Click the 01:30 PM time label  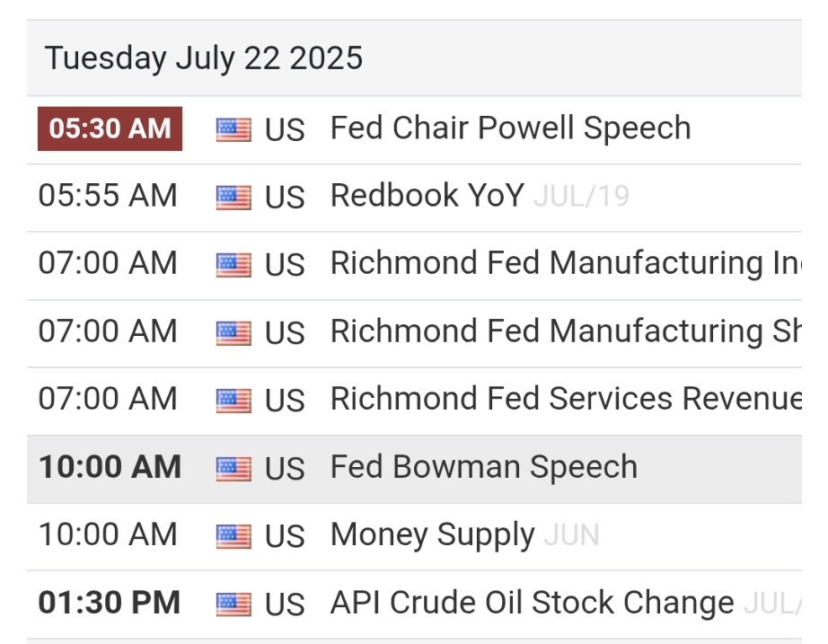(x=110, y=603)
